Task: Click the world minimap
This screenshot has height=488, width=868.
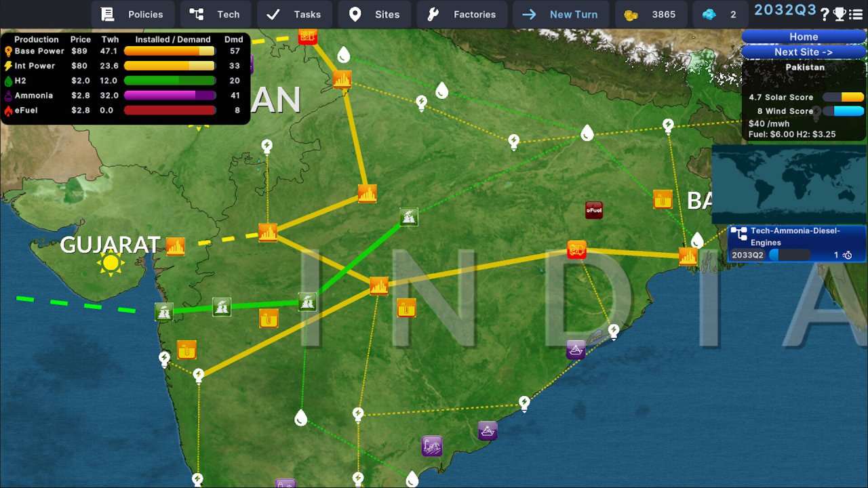Action: tap(789, 184)
